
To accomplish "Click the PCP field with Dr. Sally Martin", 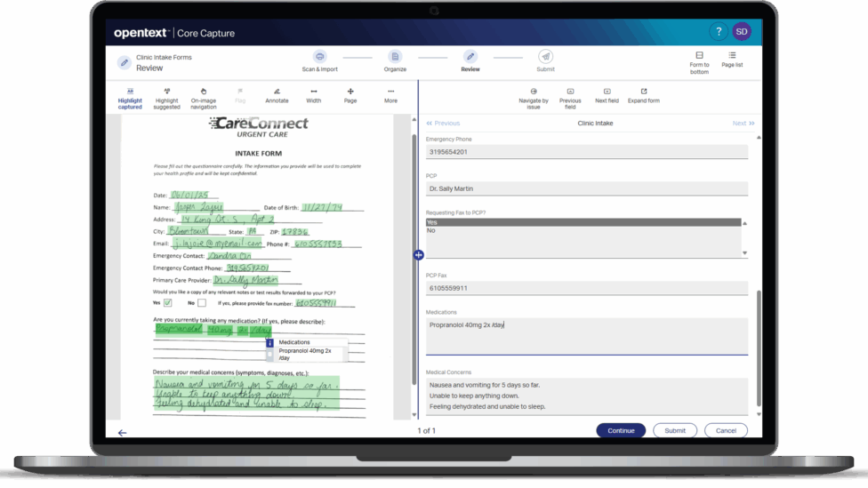I will click(x=586, y=188).
